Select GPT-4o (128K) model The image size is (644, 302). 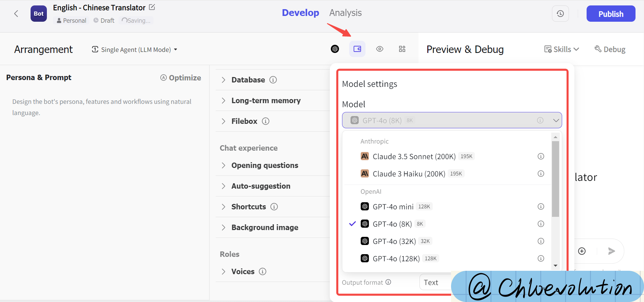(447, 259)
